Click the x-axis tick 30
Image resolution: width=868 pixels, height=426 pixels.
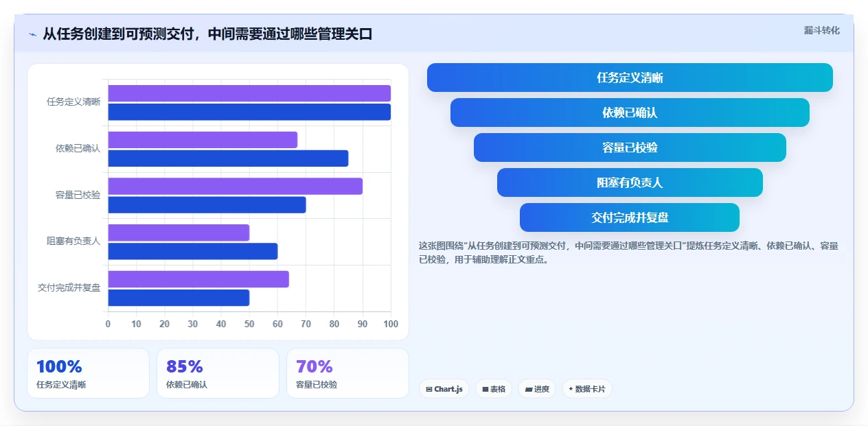click(193, 324)
